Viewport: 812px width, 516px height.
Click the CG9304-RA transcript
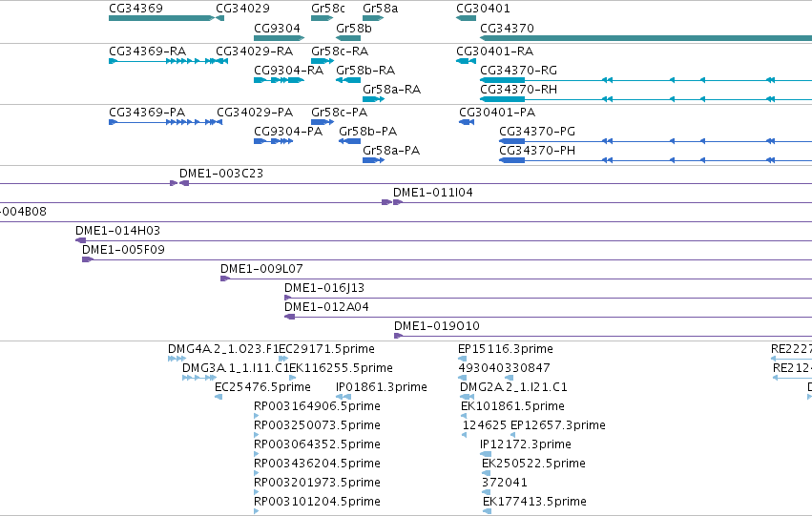279,80
